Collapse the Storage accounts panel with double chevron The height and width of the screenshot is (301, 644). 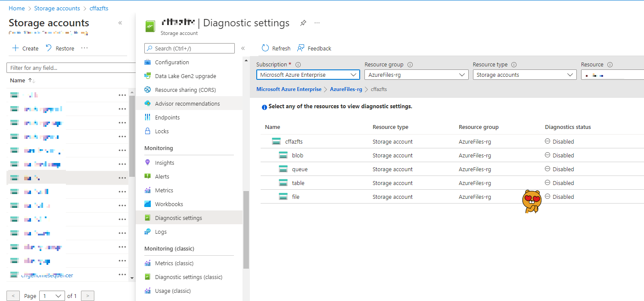[120, 23]
